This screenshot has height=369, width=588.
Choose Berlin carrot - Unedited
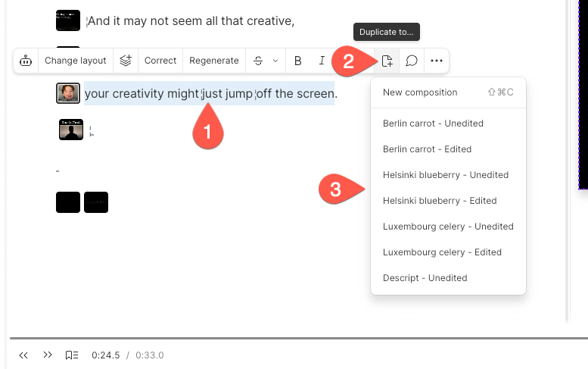[448, 123]
